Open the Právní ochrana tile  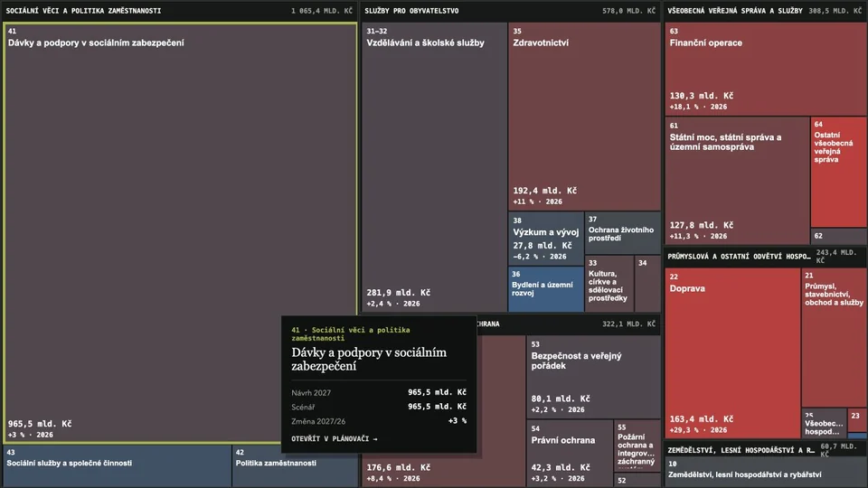pos(570,453)
